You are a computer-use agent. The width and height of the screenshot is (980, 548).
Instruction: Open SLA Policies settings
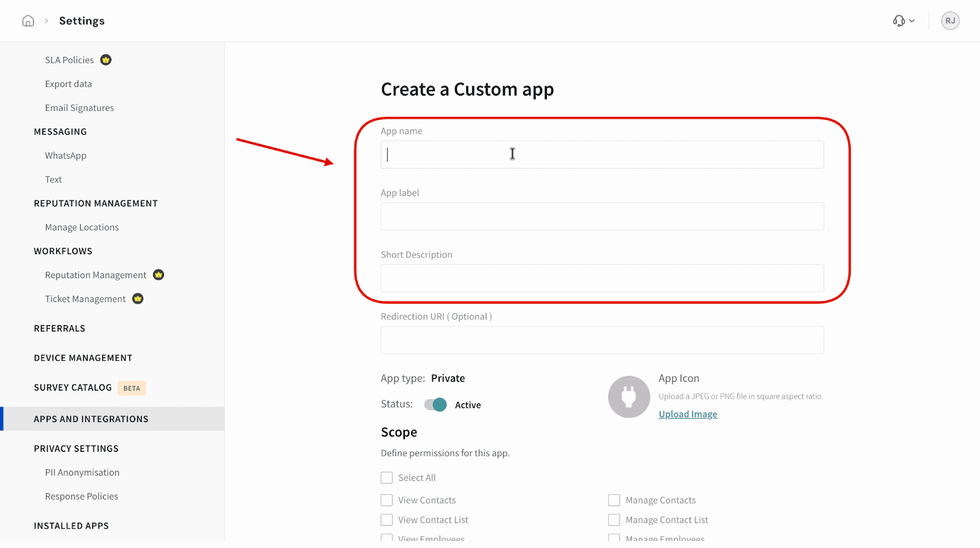tap(69, 60)
